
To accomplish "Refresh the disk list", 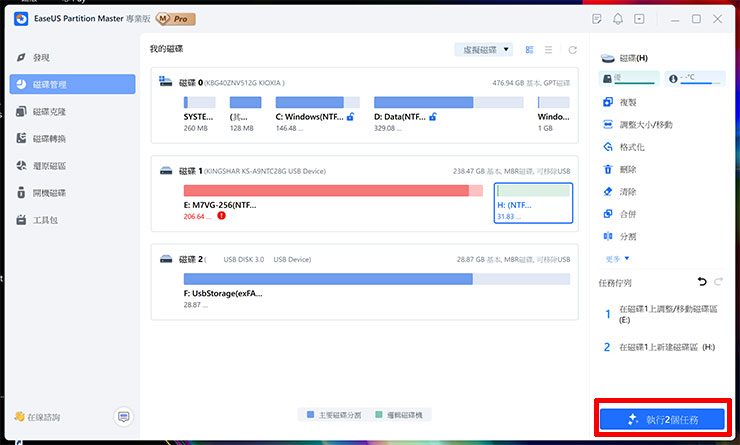I will (x=572, y=50).
